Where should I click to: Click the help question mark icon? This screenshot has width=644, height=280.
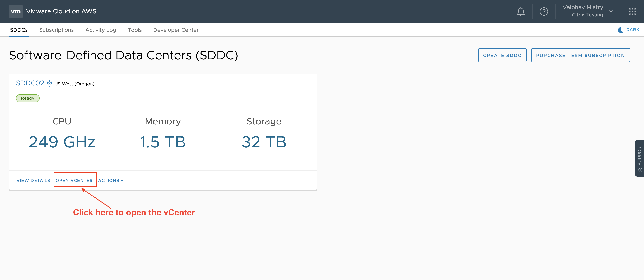(543, 11)
